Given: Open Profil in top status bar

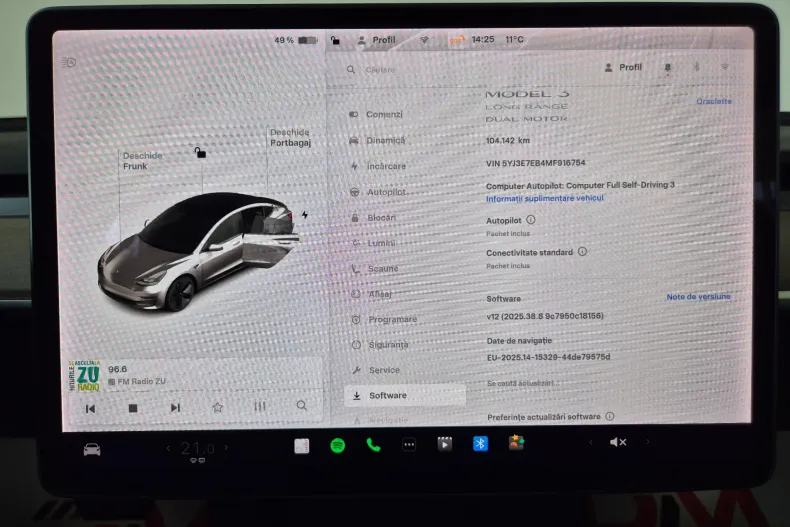Looking at the screenshot, I should tap(376, 40).
